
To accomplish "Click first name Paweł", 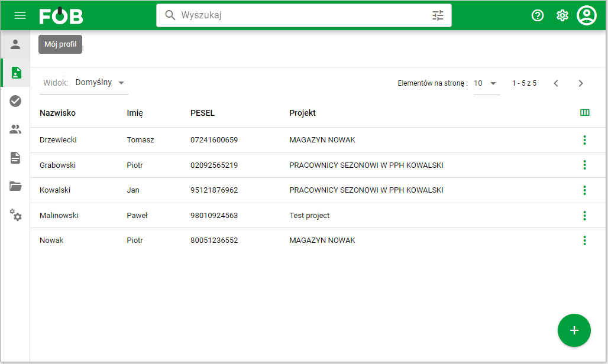I will pyautogui.click(x=137, y=215).
